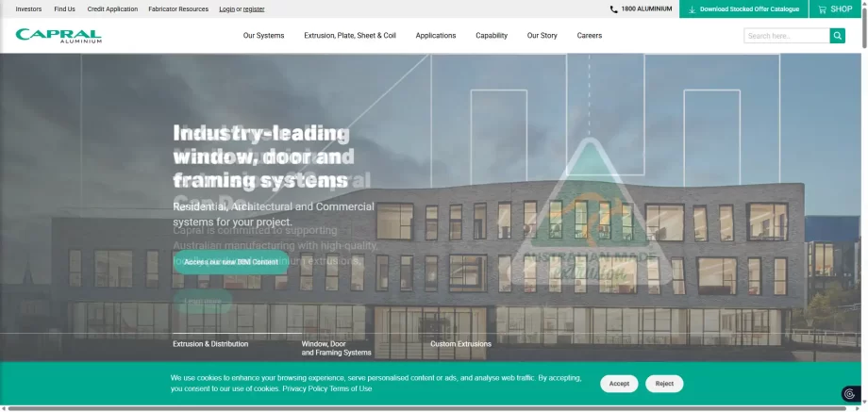Click the search magnifier button

[838, 36]
